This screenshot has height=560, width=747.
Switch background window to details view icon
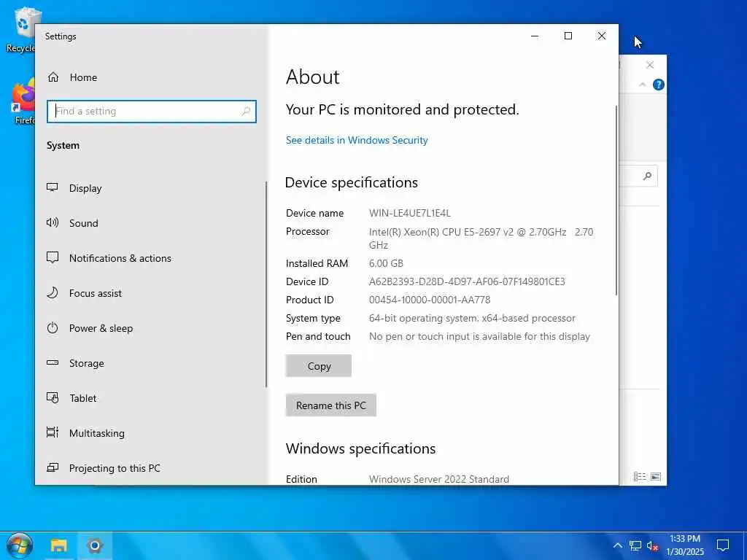pyautogui.click(x=640, y=477)
